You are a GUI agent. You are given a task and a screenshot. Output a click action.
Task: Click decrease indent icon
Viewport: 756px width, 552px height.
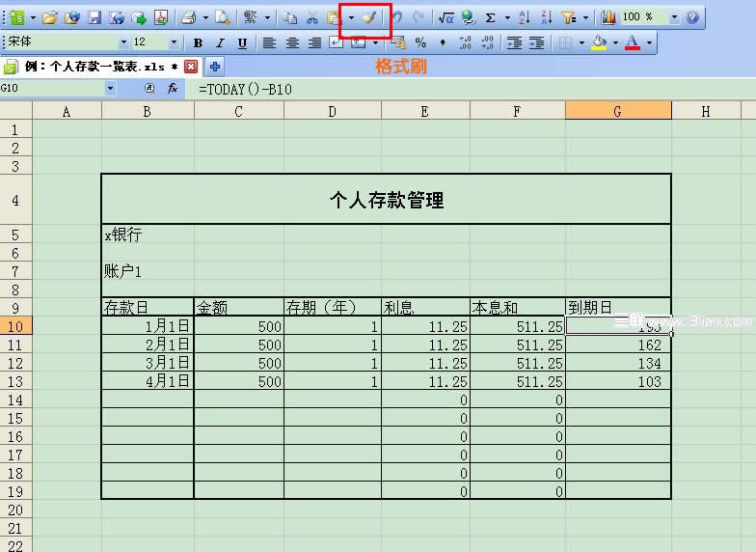click(x=514, y=43)
